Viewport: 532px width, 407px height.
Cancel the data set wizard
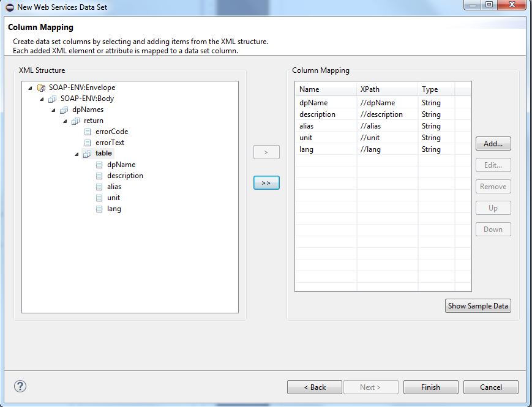coord(490,387)
